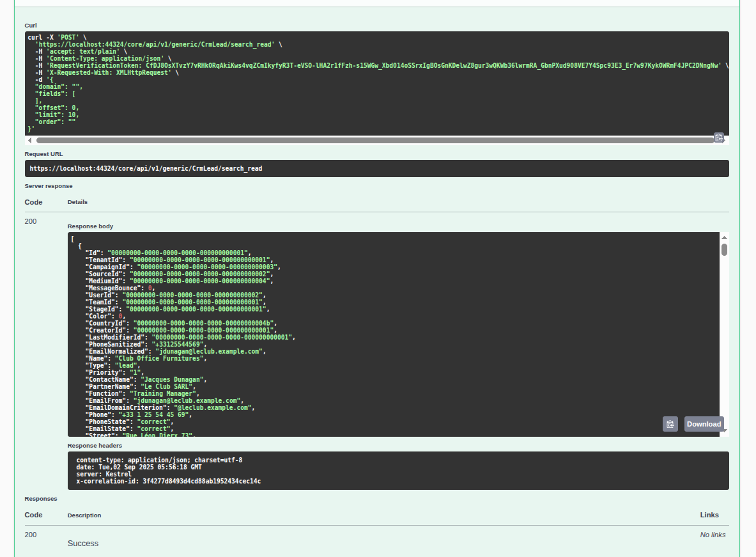This screenshot has width=756, height=557.
Task: Click the "Type": "lead" line
Action: [x=113, y=366]
